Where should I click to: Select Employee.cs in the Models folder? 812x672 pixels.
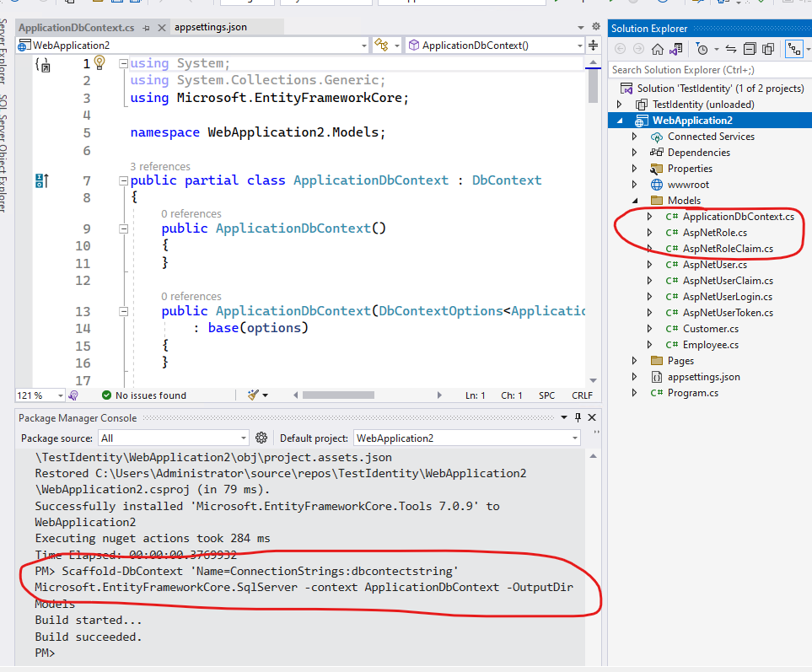click(x=711, y=346)
